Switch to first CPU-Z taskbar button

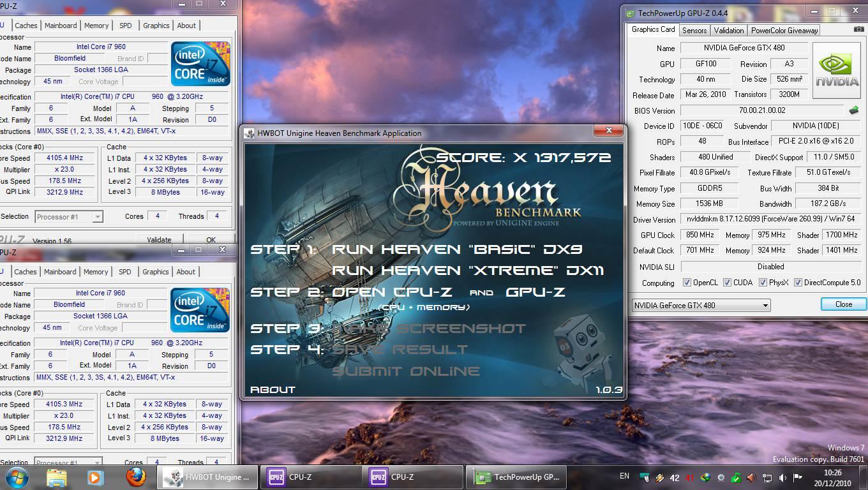[310, 477]
